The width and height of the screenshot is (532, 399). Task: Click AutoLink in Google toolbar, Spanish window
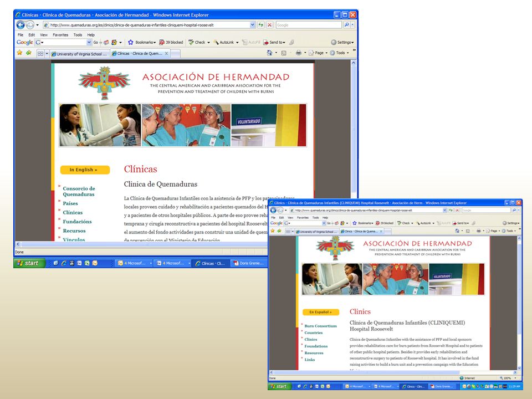pos(226,43)
